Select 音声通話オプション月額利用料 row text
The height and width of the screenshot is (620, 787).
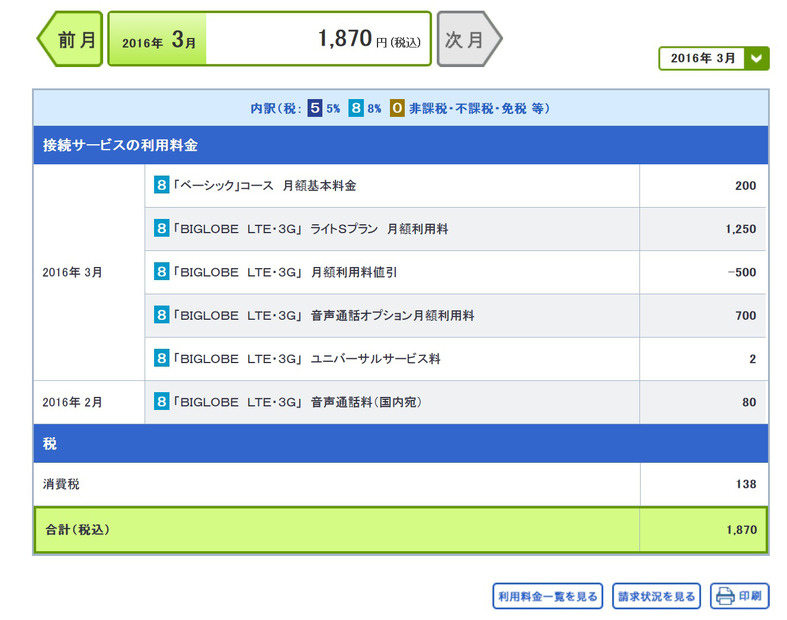click(324, 316)
